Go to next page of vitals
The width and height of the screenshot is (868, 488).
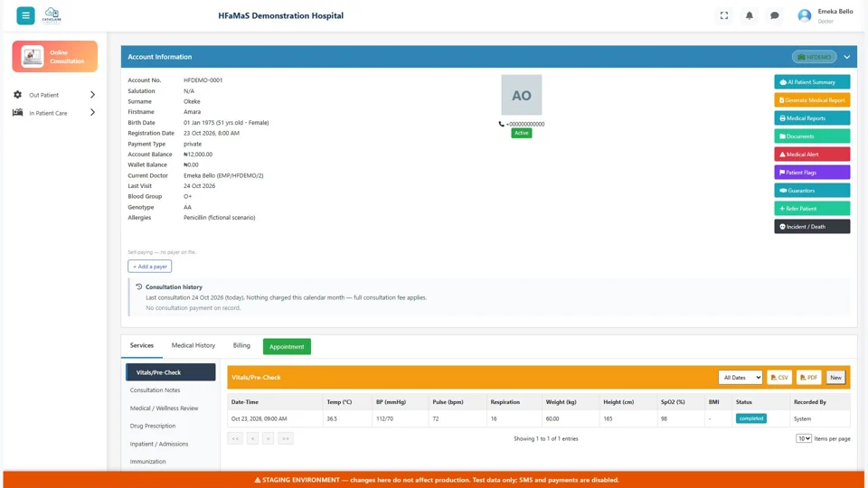[268, 438]
